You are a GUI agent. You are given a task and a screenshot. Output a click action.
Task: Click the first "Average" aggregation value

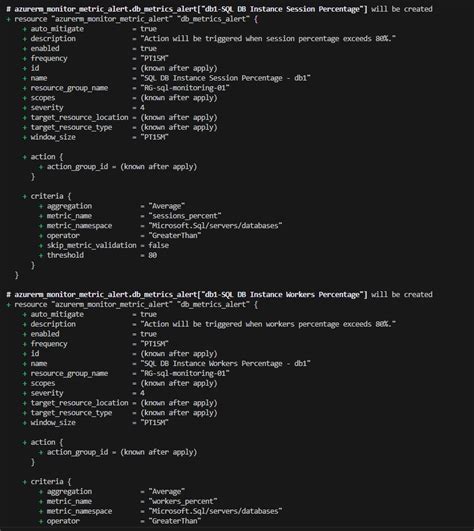click(x=167, y=206)
